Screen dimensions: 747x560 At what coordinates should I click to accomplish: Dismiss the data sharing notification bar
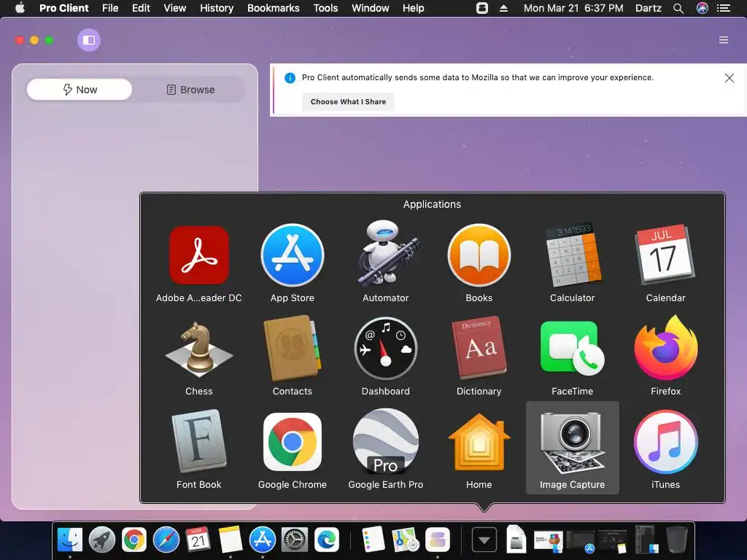(729, 78)
